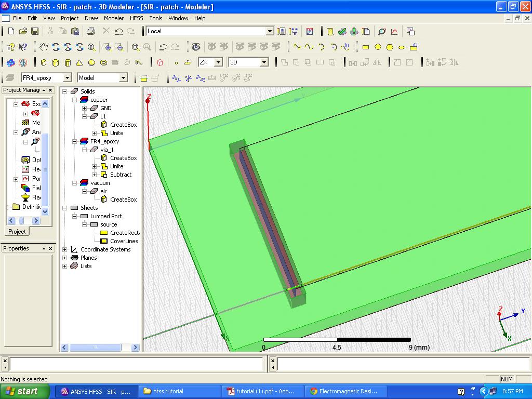Screen dimensions: 532x399
Task: Click the Draw regular polygon hexagon icon
Action: (390, 47)
